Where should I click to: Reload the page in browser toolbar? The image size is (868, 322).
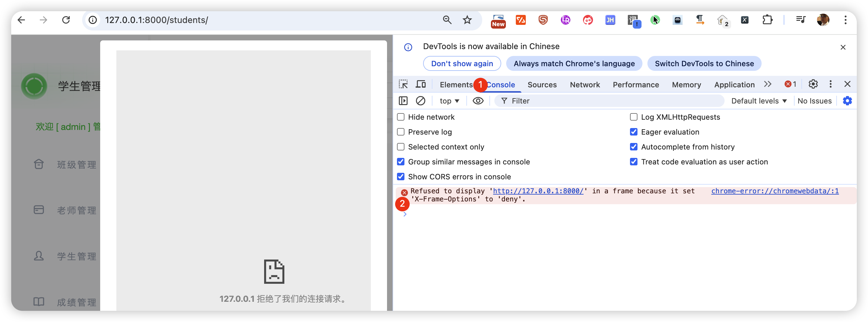click(66, 20)
